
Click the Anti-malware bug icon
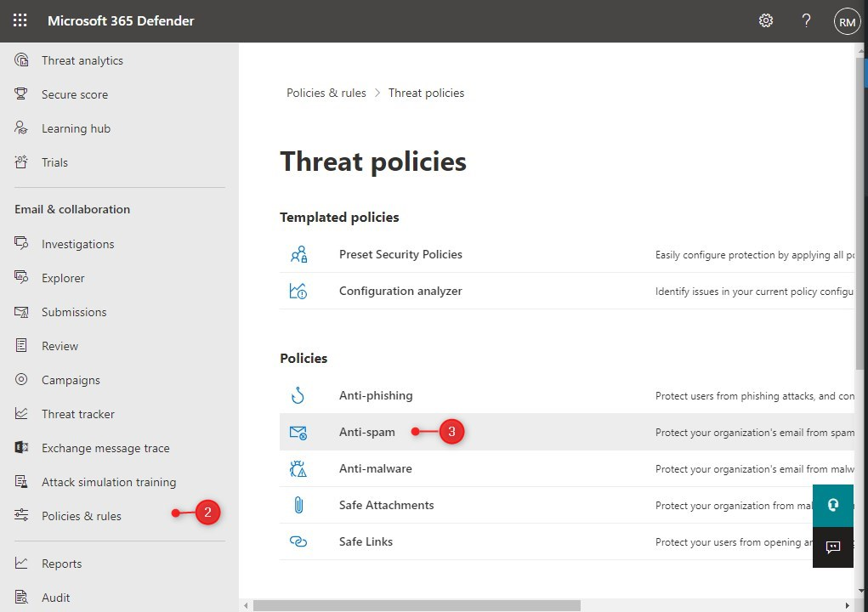(298, 468)
